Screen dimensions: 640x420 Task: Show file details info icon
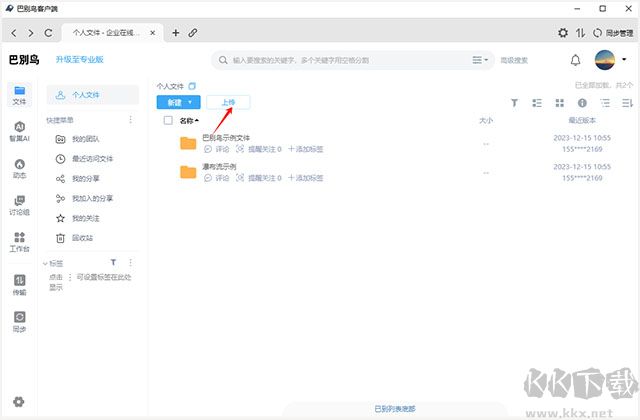pos(583,103)
